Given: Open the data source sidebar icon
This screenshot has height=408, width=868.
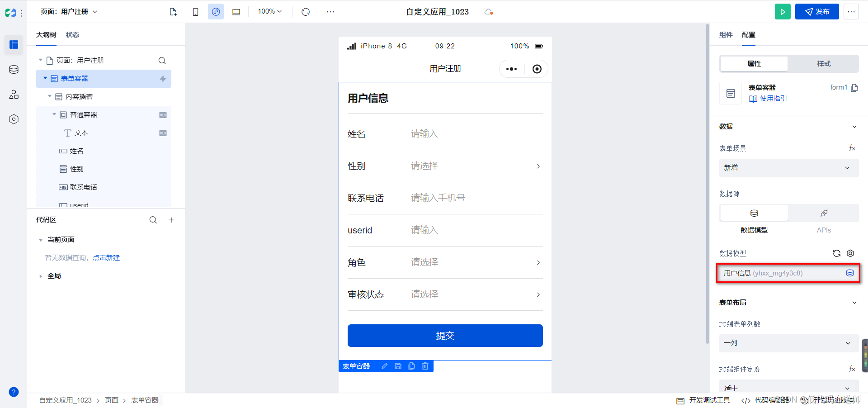Looking at the screenshot, I should [14, 69].
